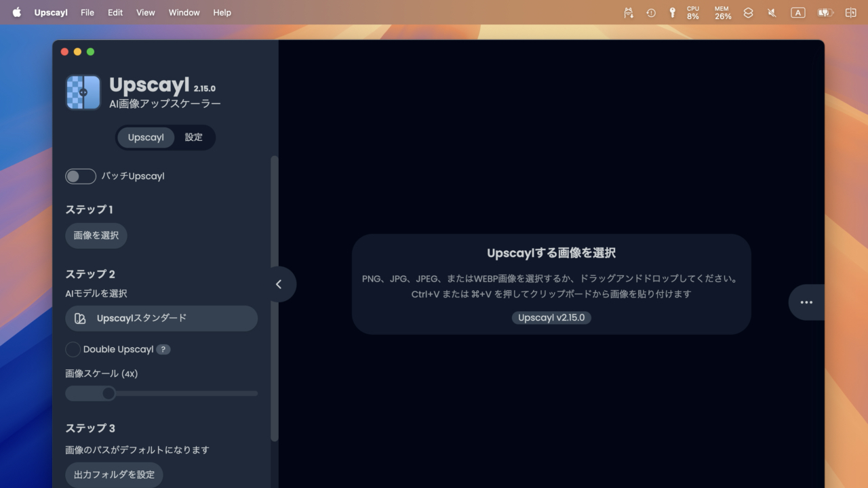The image size is (868, 488).
Task: Click the Apple menu icon
Action: point(17,12)
